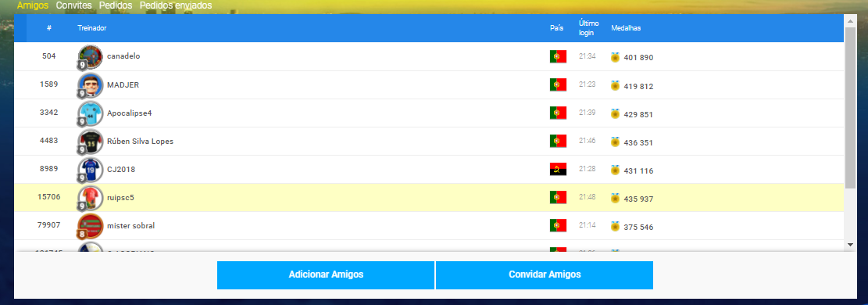Sort by the País column header
The height and width of the screenshot is (305, 868).
[556, 27]
